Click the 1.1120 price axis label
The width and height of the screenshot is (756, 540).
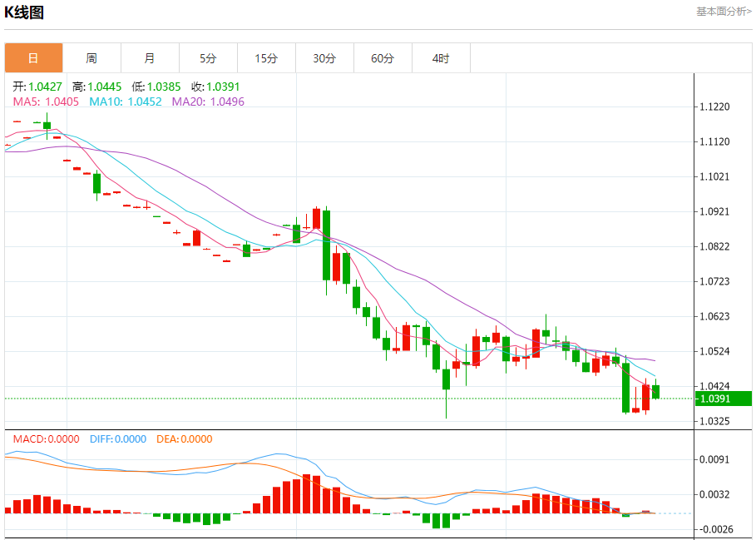[715, 141]
